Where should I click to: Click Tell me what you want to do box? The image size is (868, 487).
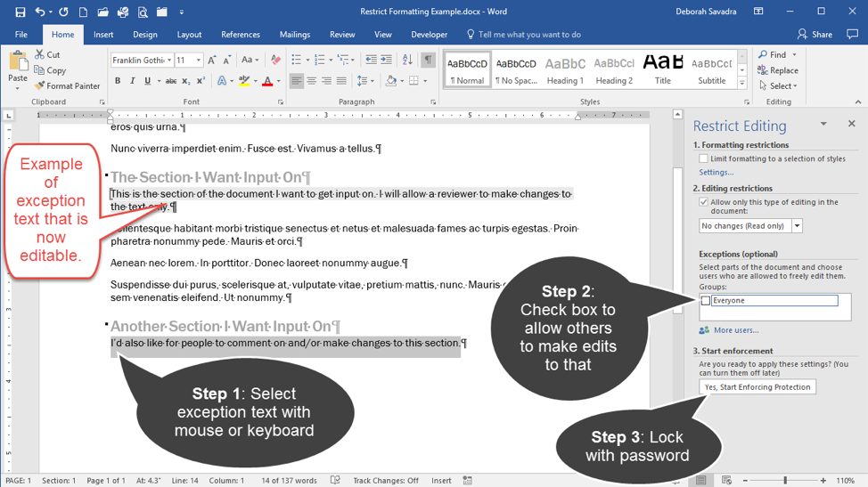click(x=524, y=34)
